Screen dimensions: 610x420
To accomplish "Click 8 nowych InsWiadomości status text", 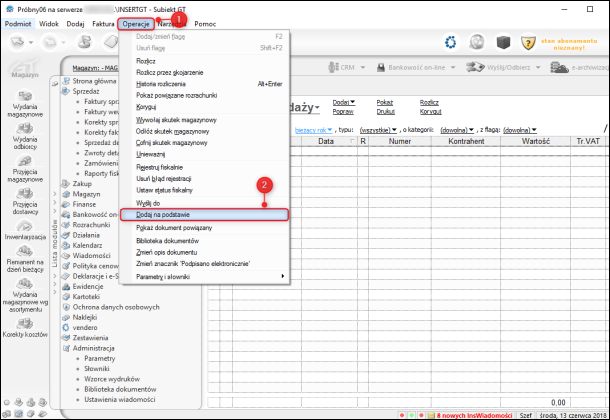I will pos(474,415).
